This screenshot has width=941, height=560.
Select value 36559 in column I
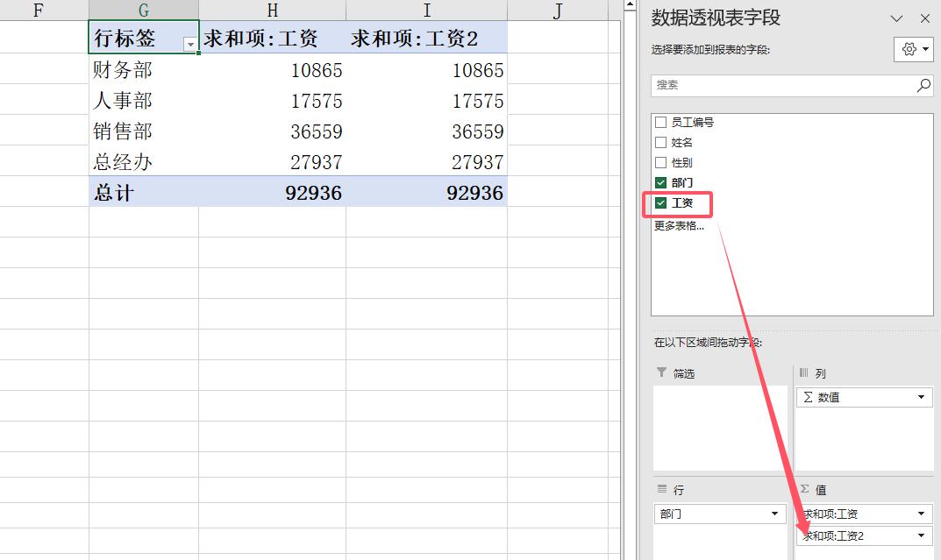click(427, 131)
